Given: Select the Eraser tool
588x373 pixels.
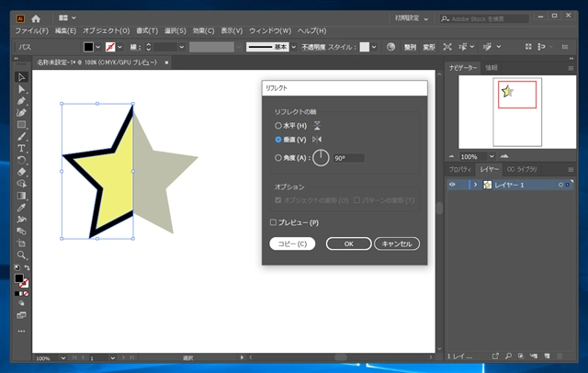Looking at the screenshot, I should pos(21,172).
